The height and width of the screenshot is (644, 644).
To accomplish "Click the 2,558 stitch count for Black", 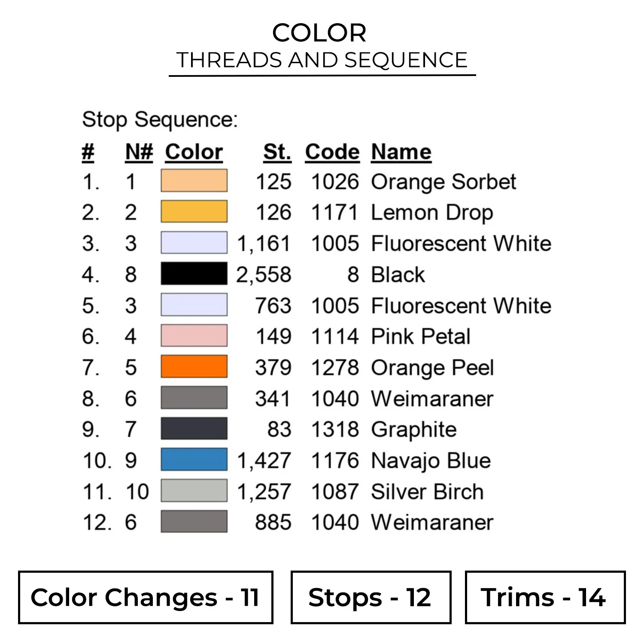I will tap(264, 275).
